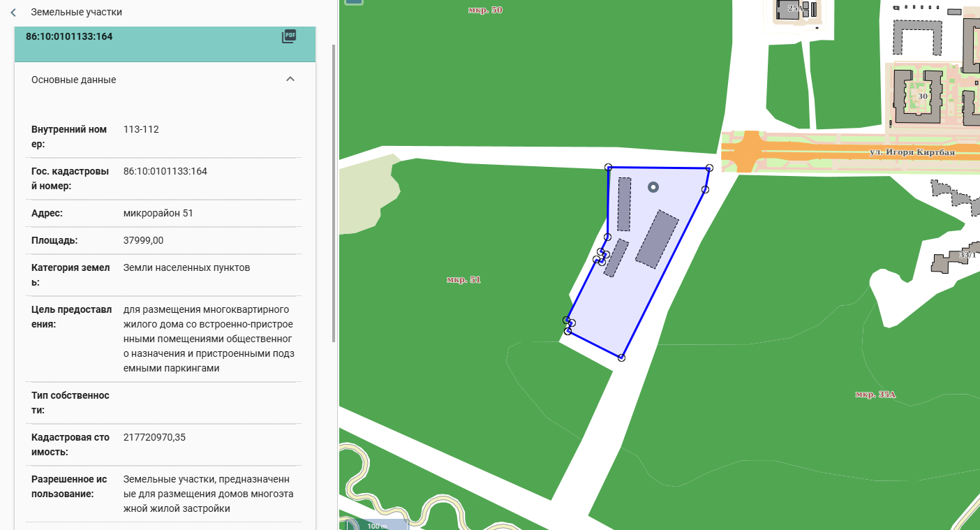
Task: Export parcel info via PDF icon
Action: point(289,36)
